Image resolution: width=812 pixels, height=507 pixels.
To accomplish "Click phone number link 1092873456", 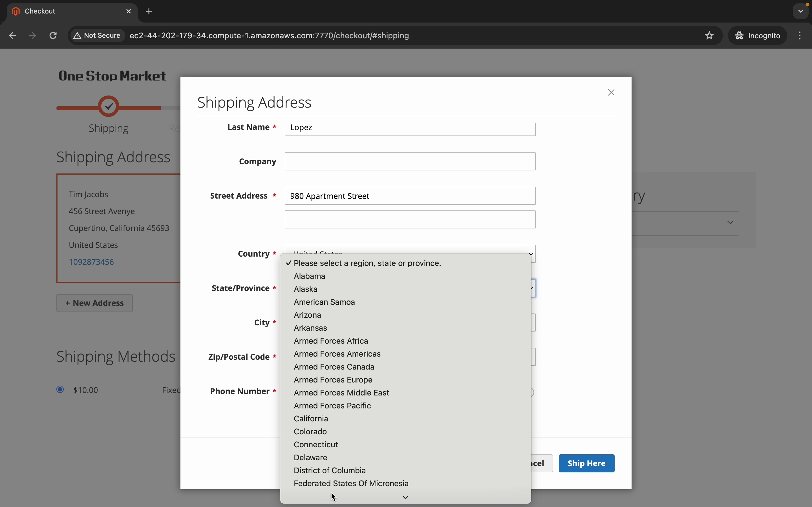I will (x=91, y=262).
